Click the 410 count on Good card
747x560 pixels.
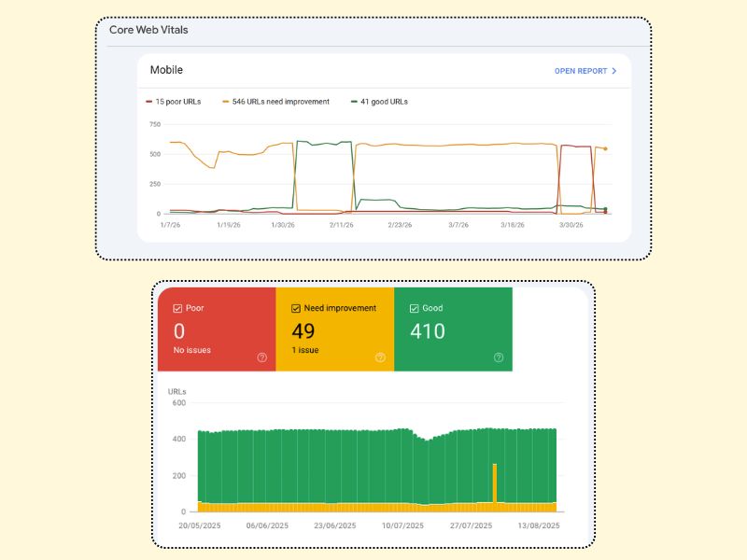(x=428, y=331)
